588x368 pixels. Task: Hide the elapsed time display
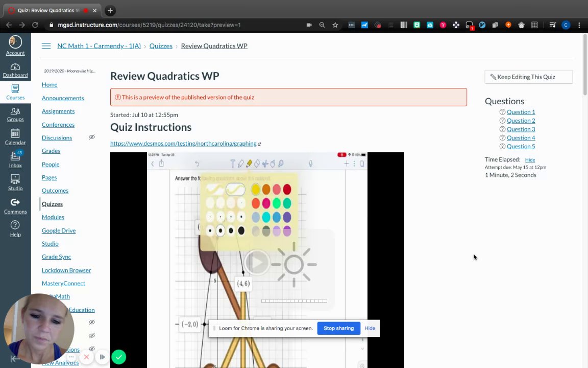[x=530, y=160]
